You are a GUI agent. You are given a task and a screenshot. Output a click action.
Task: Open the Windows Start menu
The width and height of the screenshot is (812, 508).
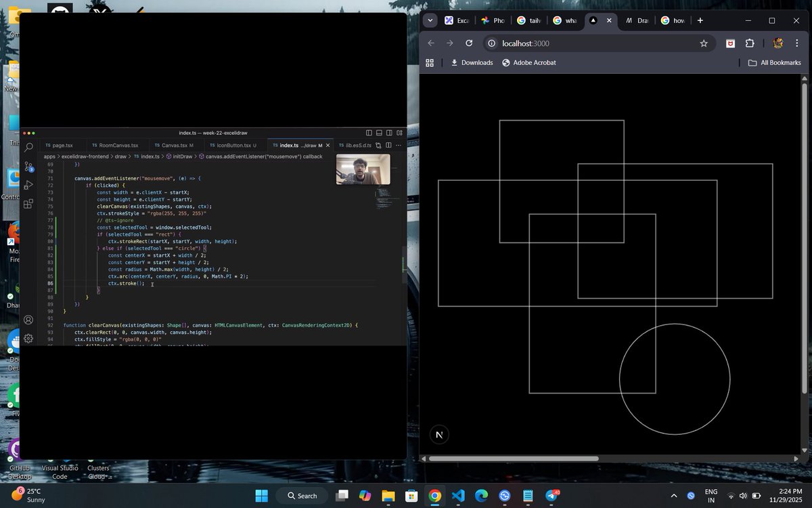click(262, 496)
